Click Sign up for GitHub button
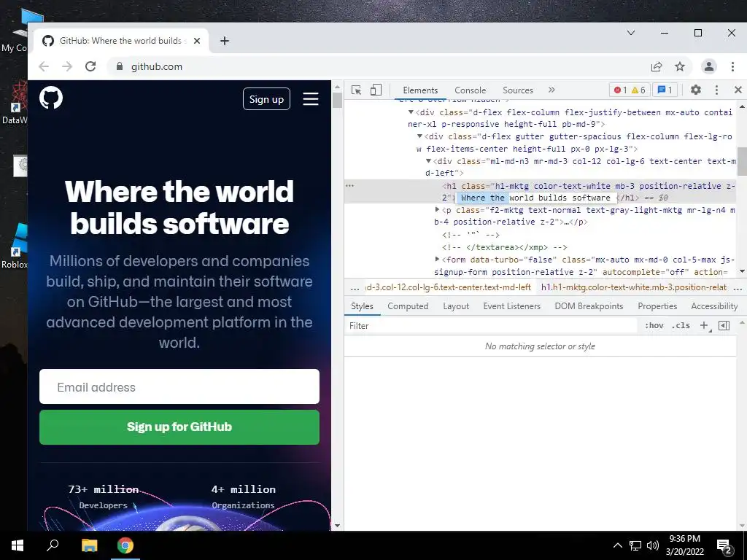The height and width of the screenshot is (560, 747). (179, 427)
